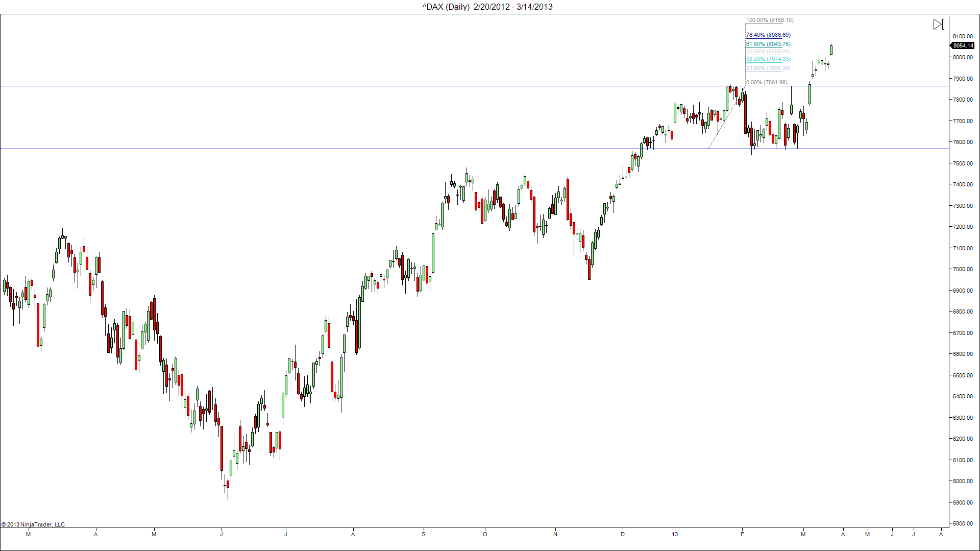980x551 pixels.
Task: Click the 7000.00 price axis label
Action: coord(963,269)
